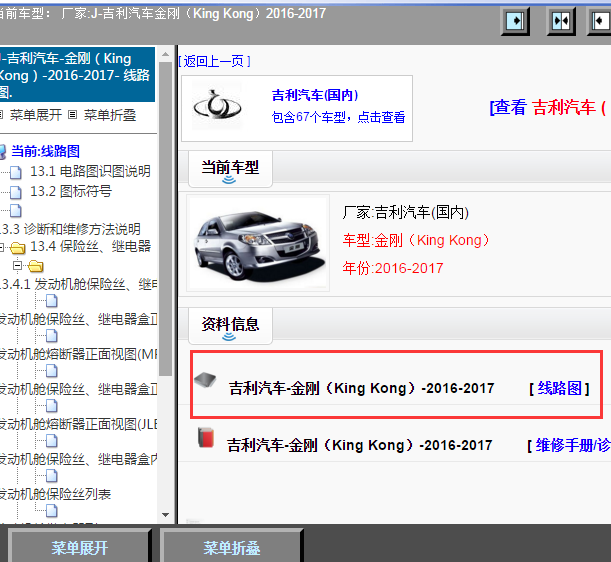Click the split-pane center layout icon
This screenshot has height=562, width=611.
point(561,21)
